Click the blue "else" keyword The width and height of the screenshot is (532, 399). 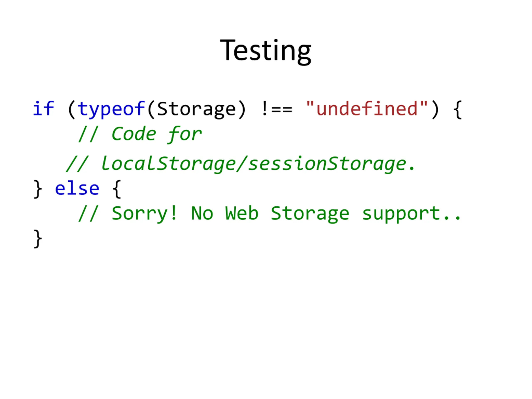pos(77,188)
